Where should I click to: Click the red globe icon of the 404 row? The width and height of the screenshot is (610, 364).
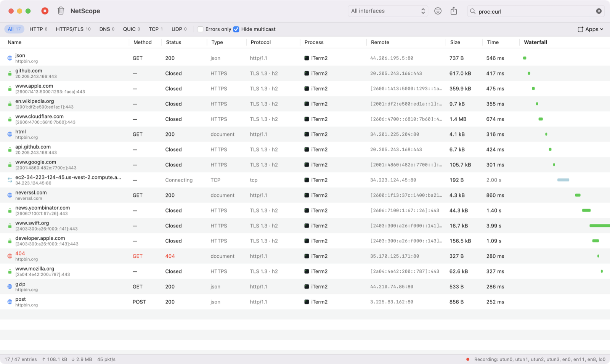coord(10,256)
